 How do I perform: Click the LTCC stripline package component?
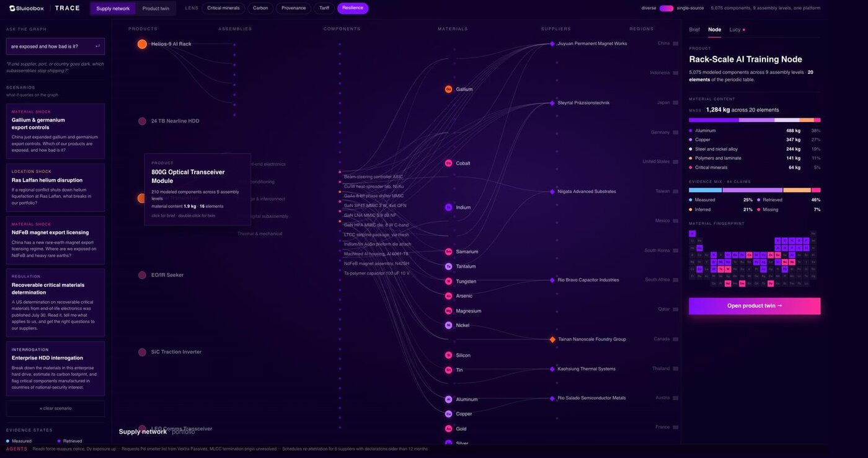[x=376, y=235]
